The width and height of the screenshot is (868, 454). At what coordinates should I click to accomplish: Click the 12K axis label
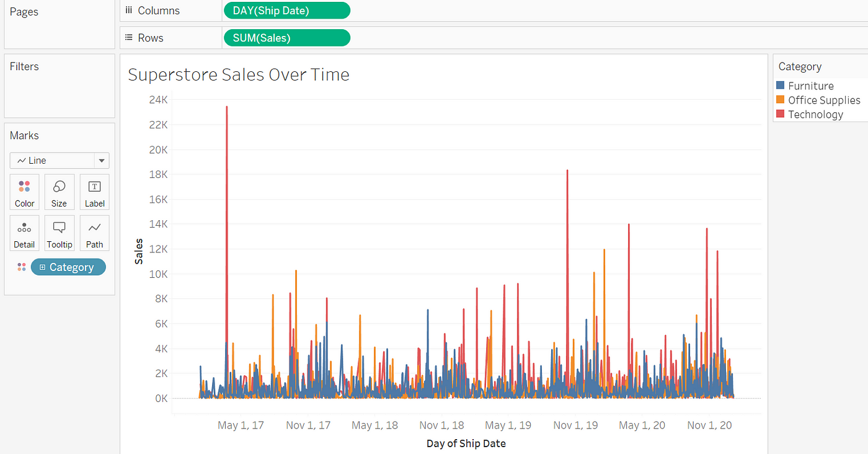159,249
